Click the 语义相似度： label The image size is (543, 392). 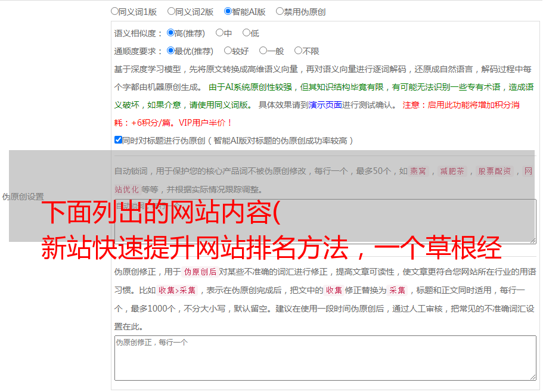tap(138, 33)
